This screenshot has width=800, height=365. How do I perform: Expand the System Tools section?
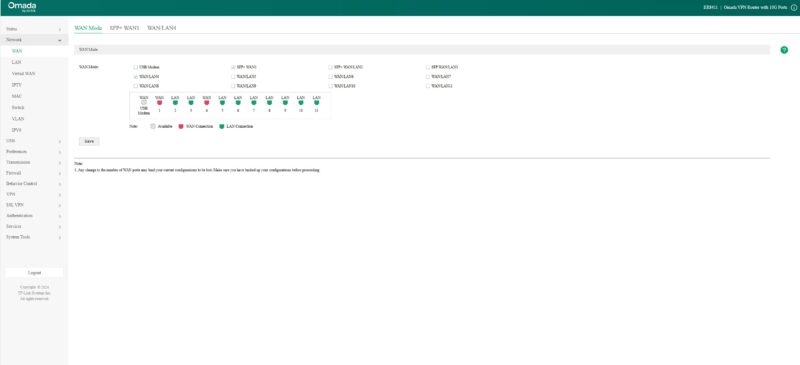(34, 237)
